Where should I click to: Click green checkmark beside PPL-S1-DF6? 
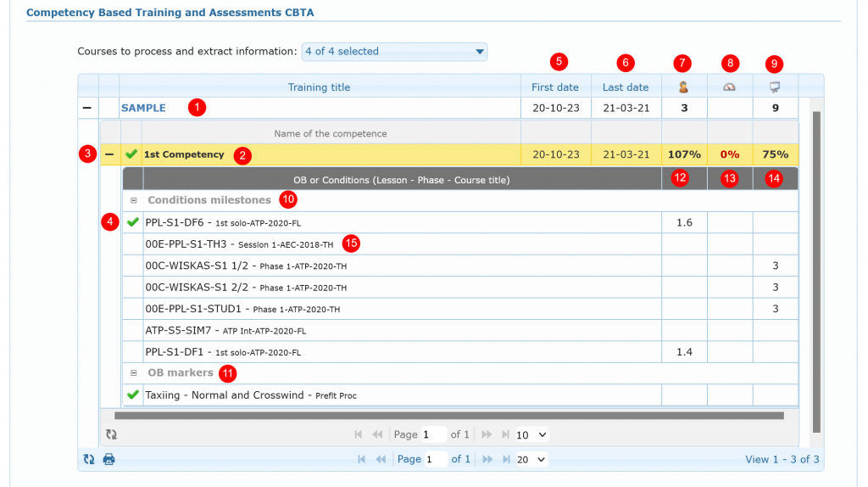(132, 222)
